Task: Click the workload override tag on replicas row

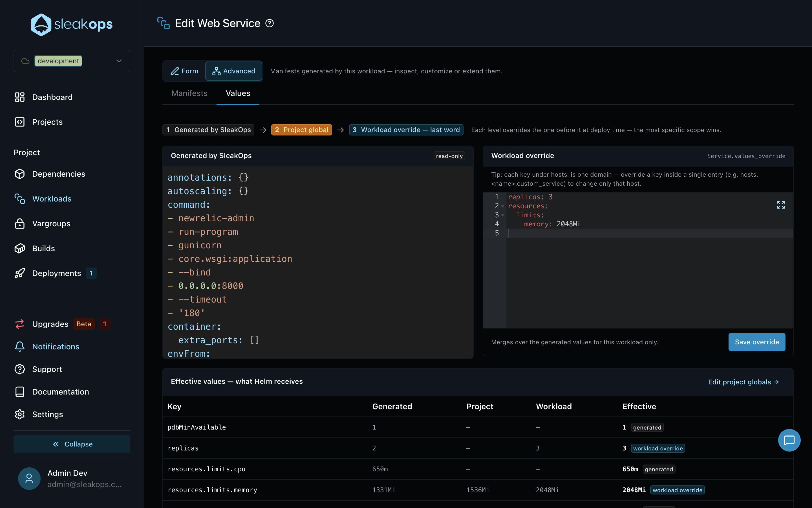Action: click(x=658, y=448)
